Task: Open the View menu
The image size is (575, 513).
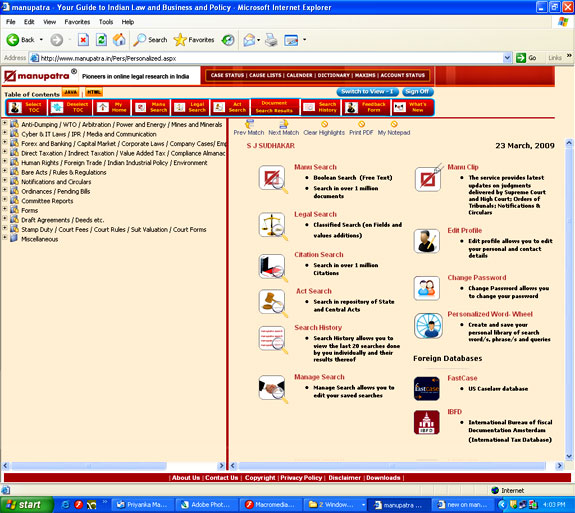Action: [x=50, y=22]
